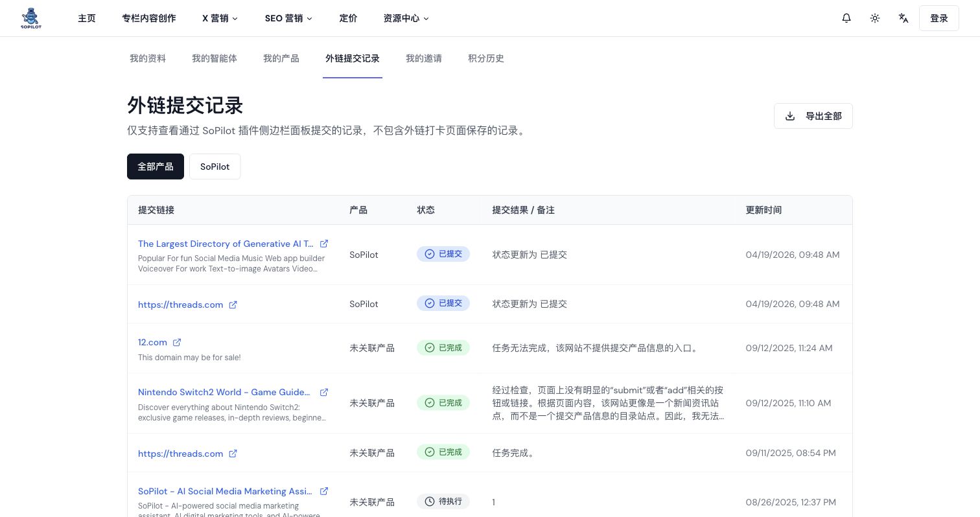Click 已完成 status badge in 12.com row
The width and height of the screenshot is (980, 517).
[x=443, y=348]
